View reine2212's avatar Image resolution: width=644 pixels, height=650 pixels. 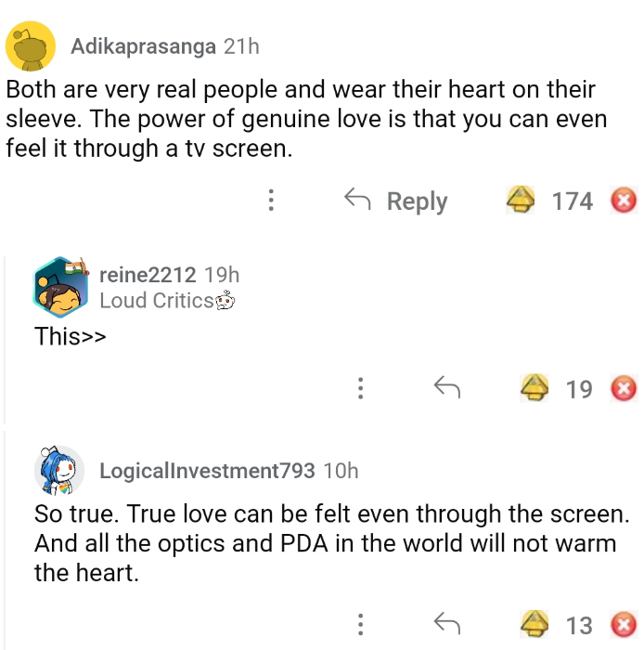coord(59,286)
